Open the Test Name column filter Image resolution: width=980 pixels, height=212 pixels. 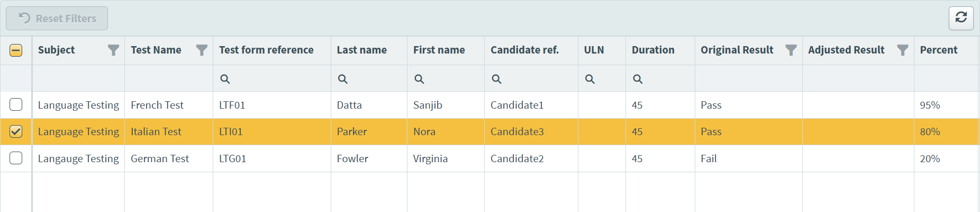coord(202,50)
